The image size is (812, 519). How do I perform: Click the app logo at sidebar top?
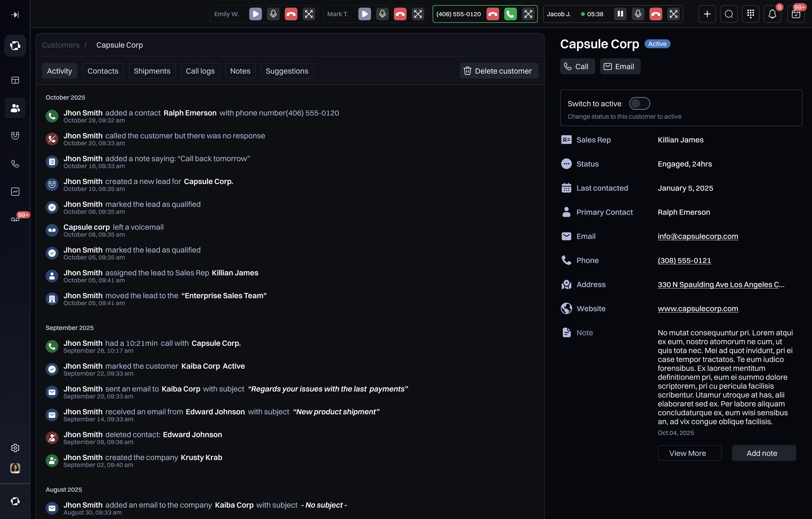point(15,46)
